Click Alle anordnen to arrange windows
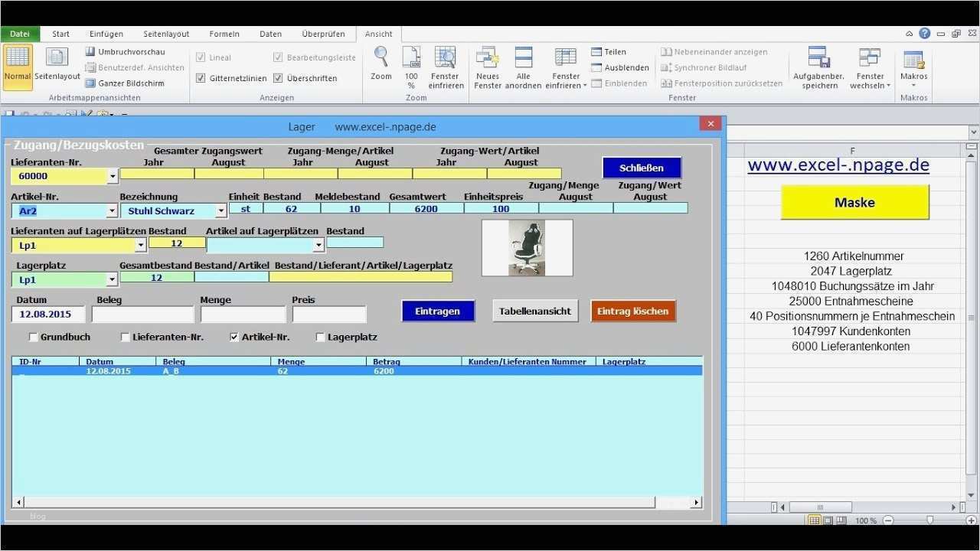The image size is (980, 551). coord(524,65)
